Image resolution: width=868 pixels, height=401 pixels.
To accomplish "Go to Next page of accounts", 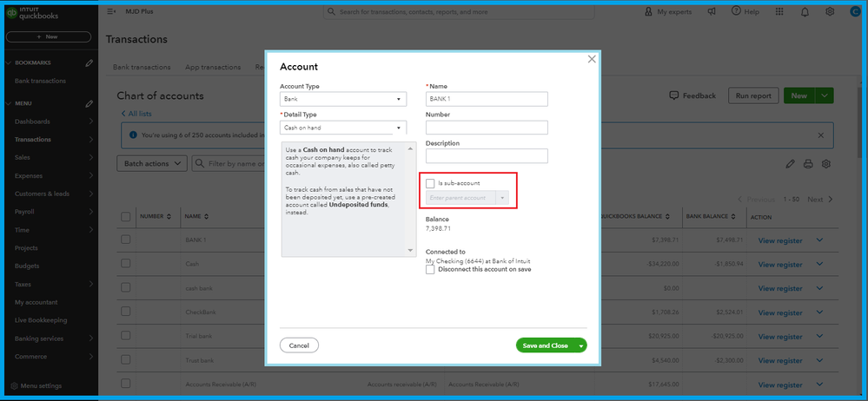I will [820, 200].
